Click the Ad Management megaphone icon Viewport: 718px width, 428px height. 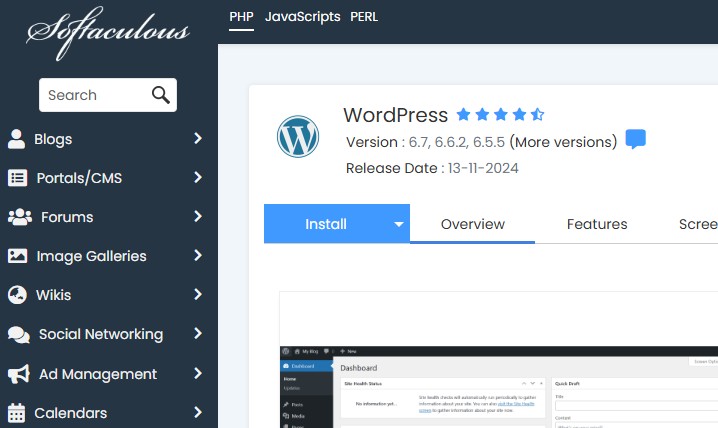coord(18,374)
